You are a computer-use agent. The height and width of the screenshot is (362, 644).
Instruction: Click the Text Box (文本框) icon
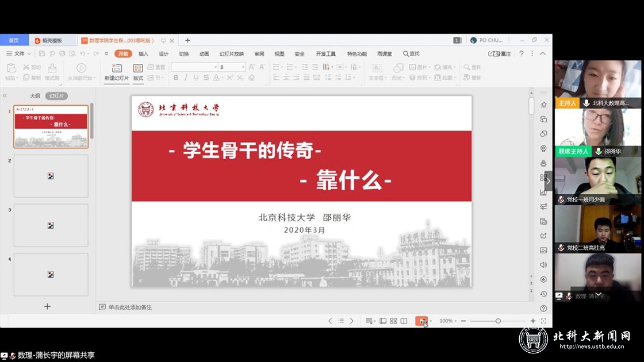pyautogui.click(x=376, y=71)
